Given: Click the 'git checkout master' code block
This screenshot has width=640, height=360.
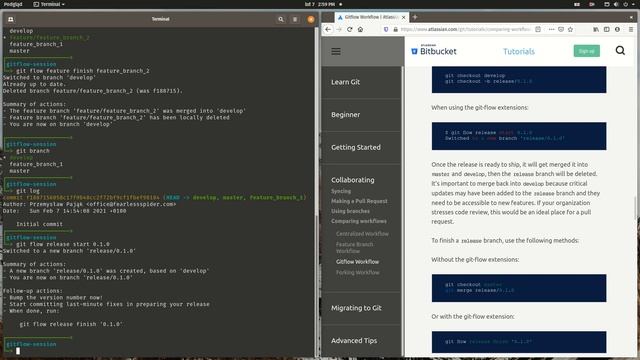Looking at the screenshot, I should 519,288.
